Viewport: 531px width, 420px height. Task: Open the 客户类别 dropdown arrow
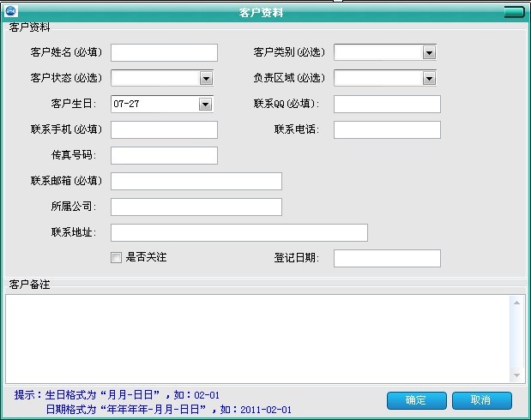[429, 53]
